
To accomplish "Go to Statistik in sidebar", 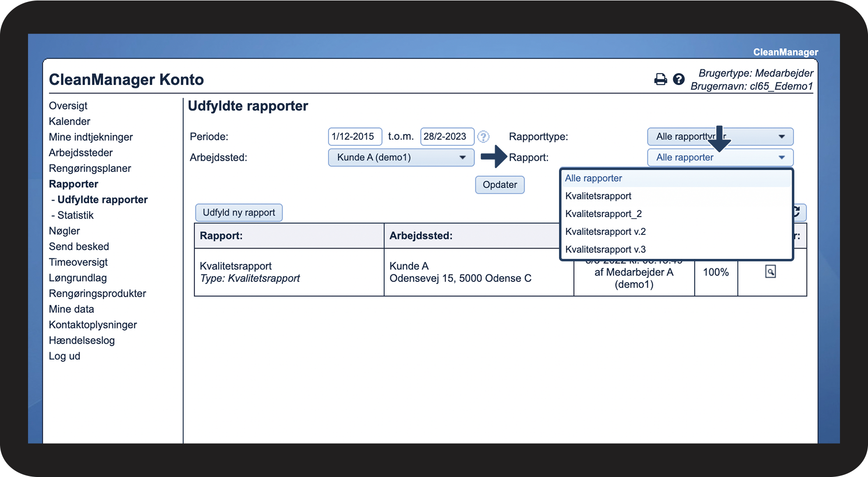I will (75, 215).
